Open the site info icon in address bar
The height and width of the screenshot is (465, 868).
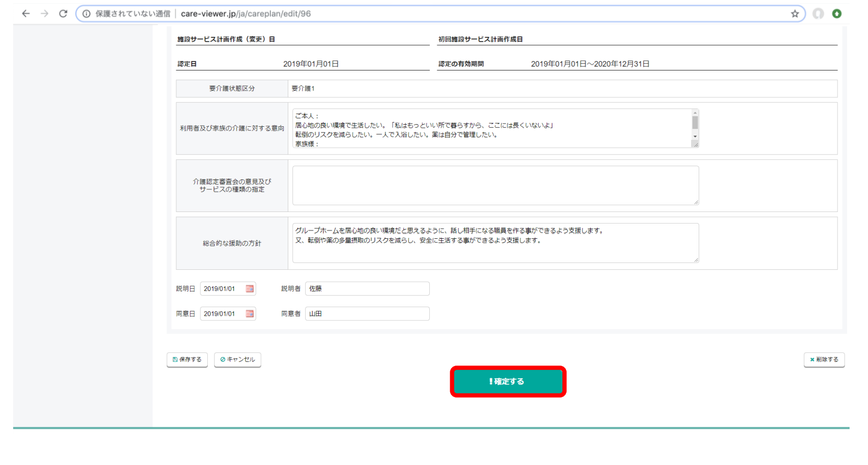coord(87,14)
